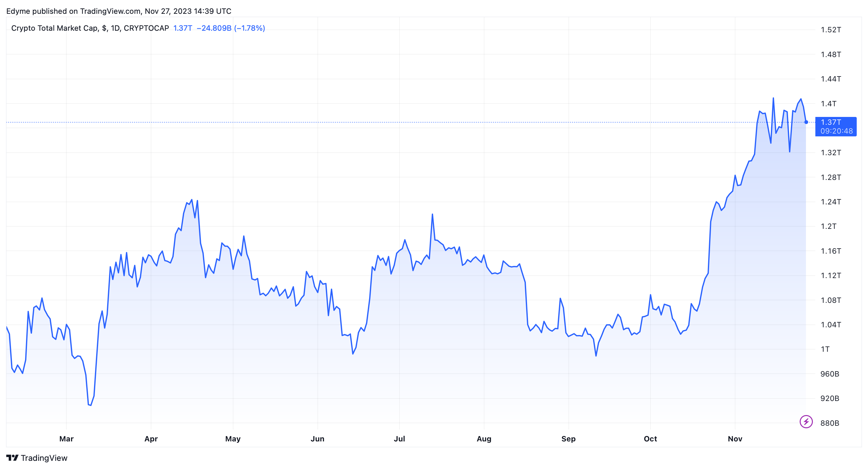Click the 09:20:48 countdown timer

point(836,131)
